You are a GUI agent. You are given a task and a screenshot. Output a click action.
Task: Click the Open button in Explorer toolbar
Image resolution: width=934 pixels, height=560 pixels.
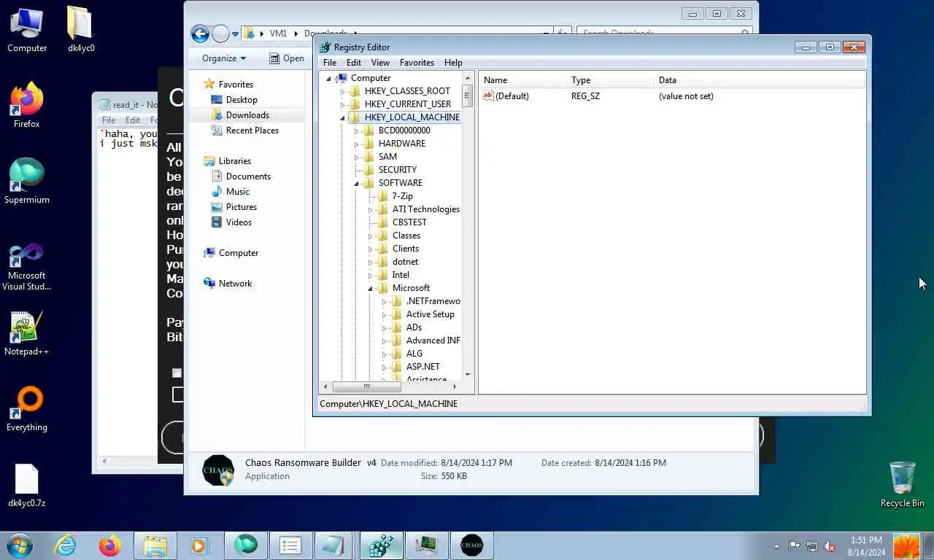tap(286, 58)
